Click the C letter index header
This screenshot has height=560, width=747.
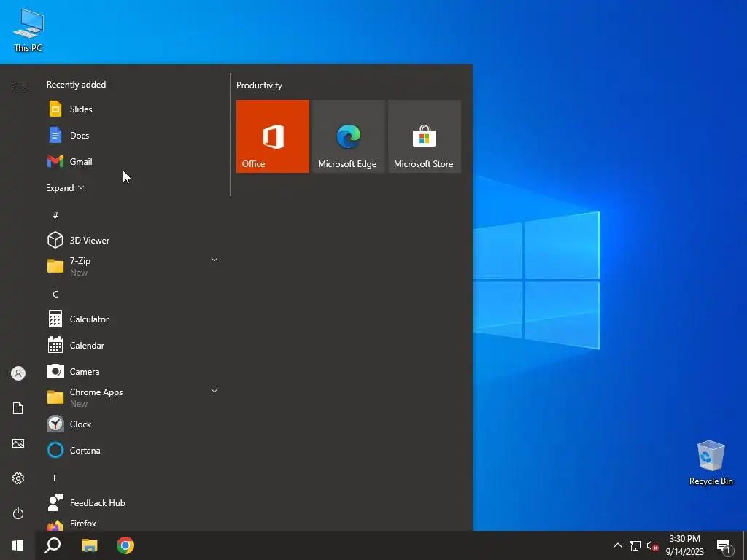point(55,295)
